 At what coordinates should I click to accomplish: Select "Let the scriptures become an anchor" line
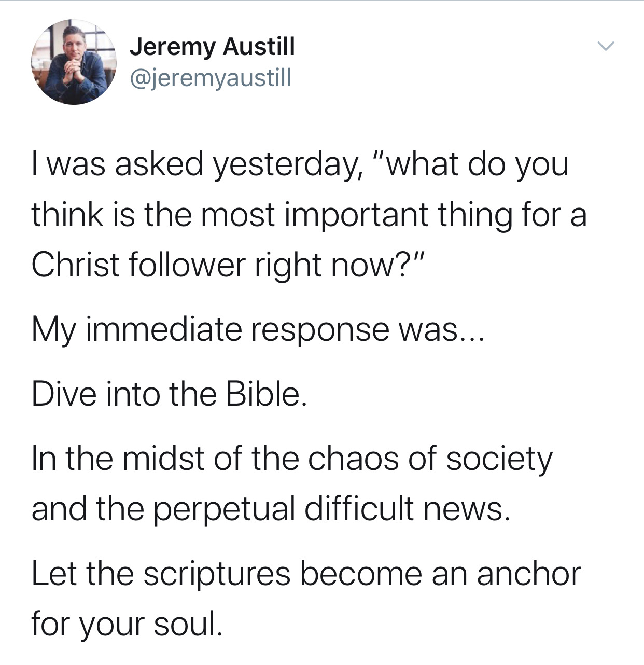click(306, 574)
